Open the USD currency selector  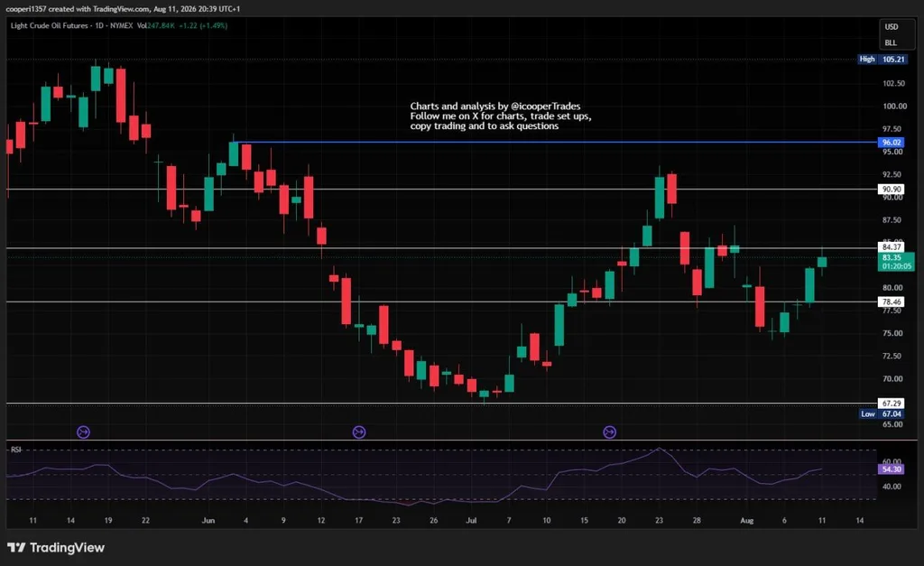click(891, 26)
